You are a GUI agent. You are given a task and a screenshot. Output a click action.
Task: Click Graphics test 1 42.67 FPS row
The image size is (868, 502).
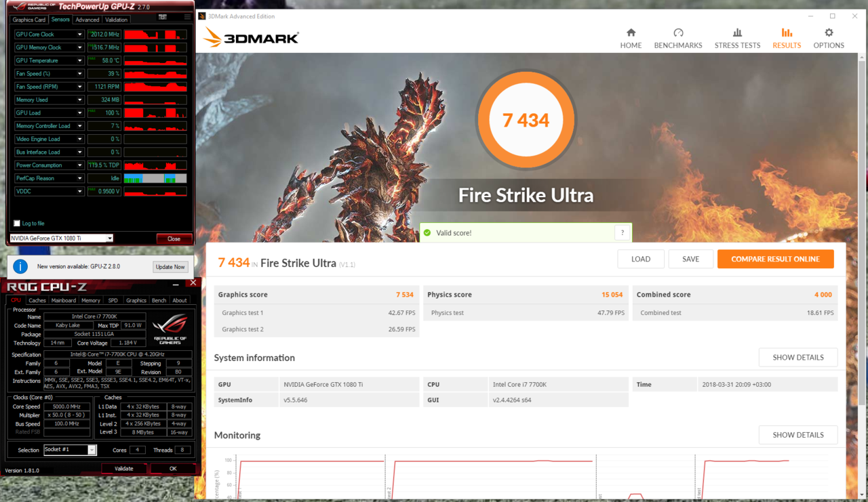click(x=317, y=313)
